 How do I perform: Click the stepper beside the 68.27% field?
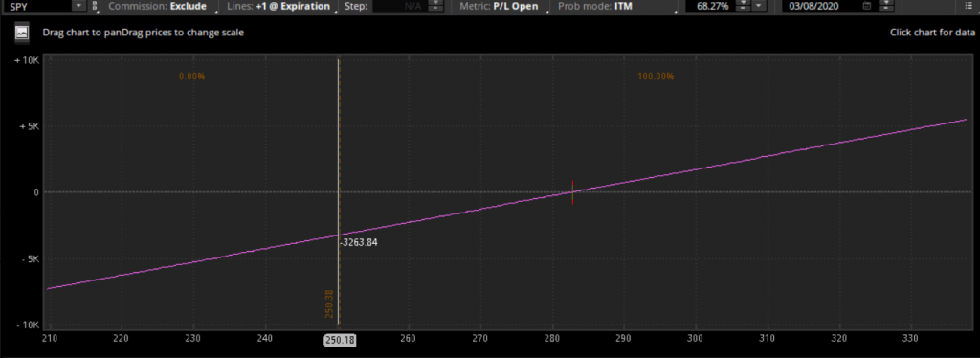click(x=743, y=7)
